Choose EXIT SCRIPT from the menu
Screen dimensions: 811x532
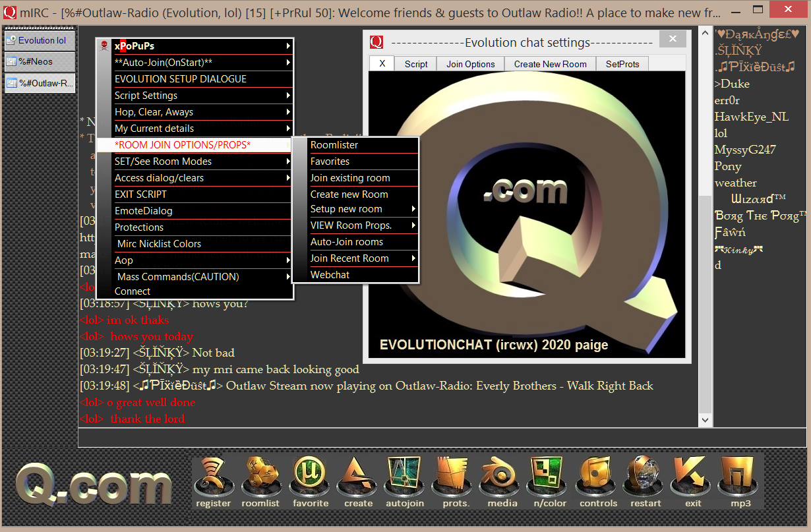point(195,194)
